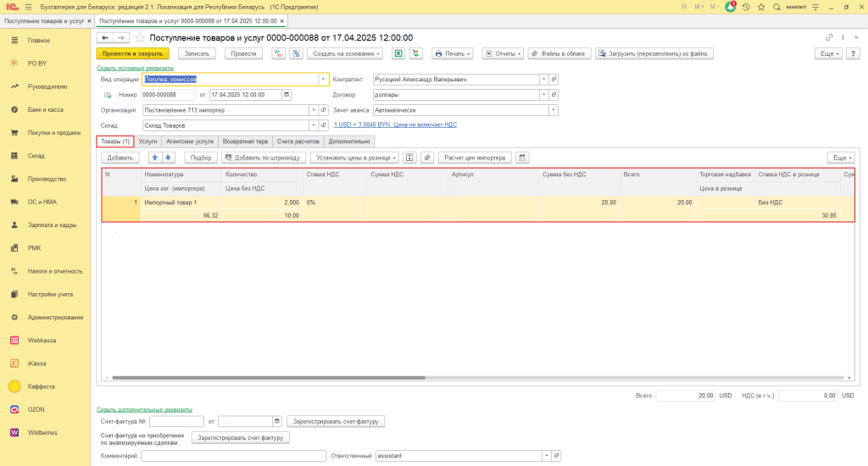Click Расчет цен импортера button
868x466 pixels.
(x=475, y=158)
